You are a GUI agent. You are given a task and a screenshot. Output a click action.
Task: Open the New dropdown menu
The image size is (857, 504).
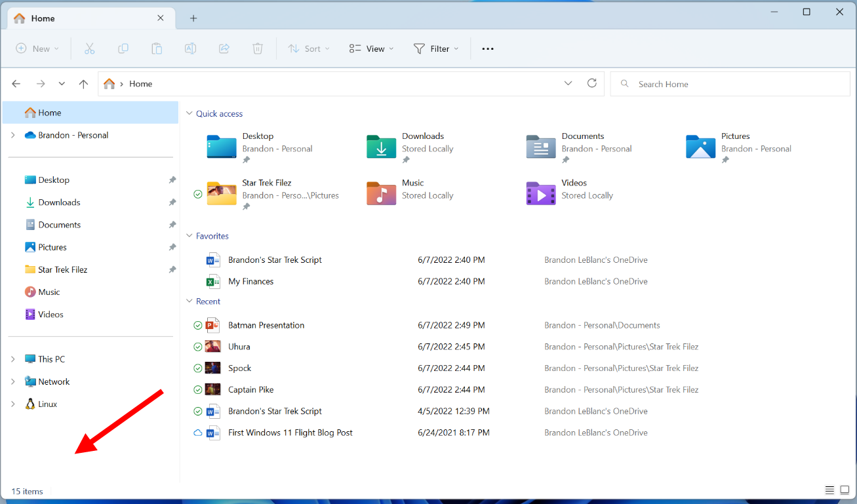tap(37, 48)
